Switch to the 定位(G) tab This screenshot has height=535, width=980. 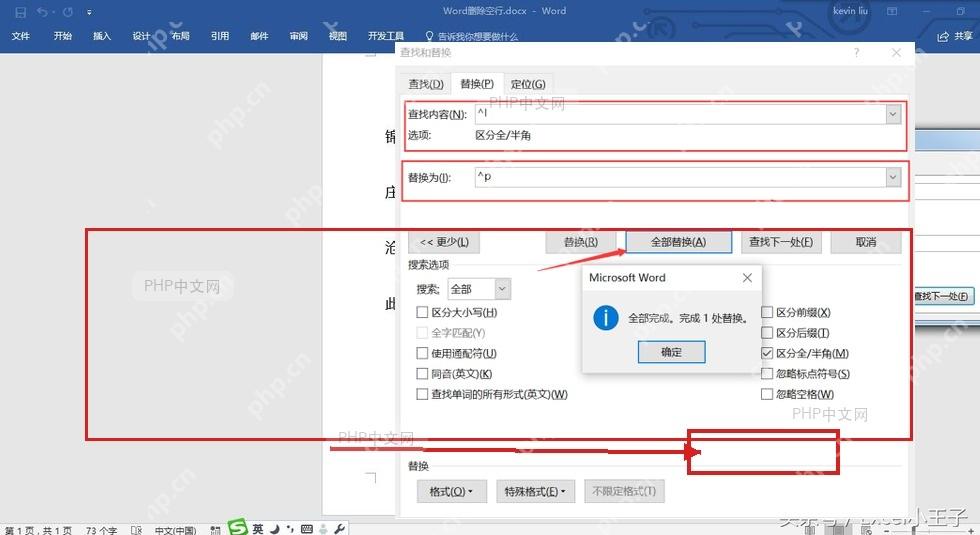[x=528, y=84]
